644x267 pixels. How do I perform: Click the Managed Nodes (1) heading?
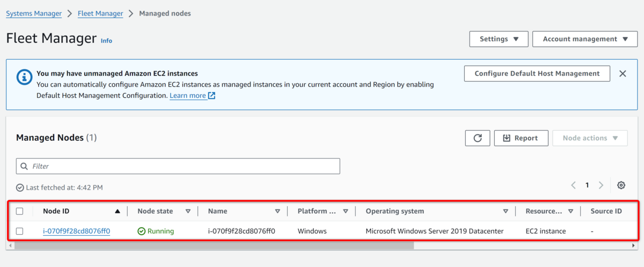click(x=56, y=138)
